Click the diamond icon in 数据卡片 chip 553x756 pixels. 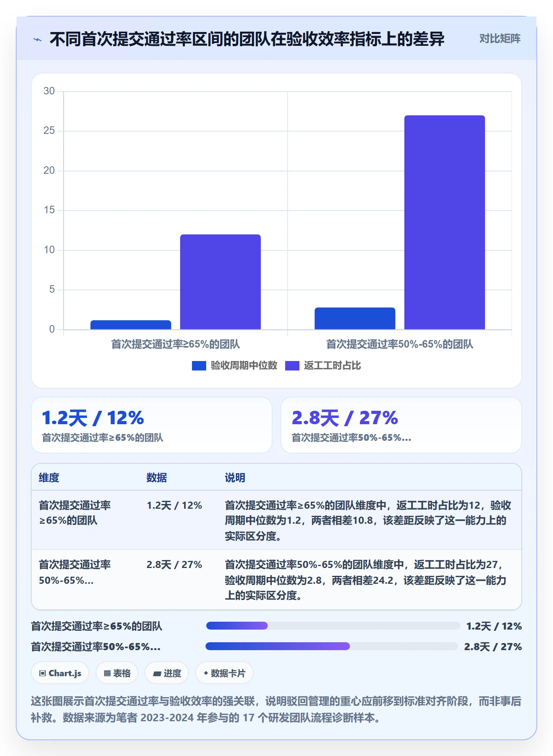coord(206,673)
